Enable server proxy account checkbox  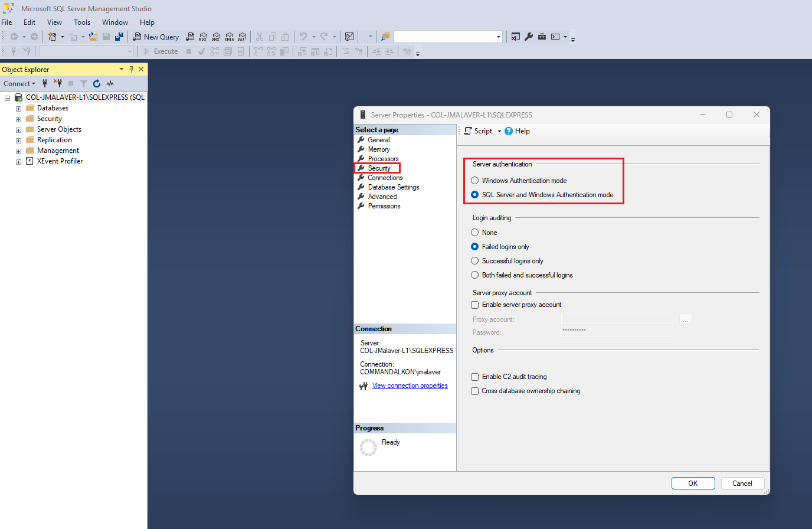point(474,305)
